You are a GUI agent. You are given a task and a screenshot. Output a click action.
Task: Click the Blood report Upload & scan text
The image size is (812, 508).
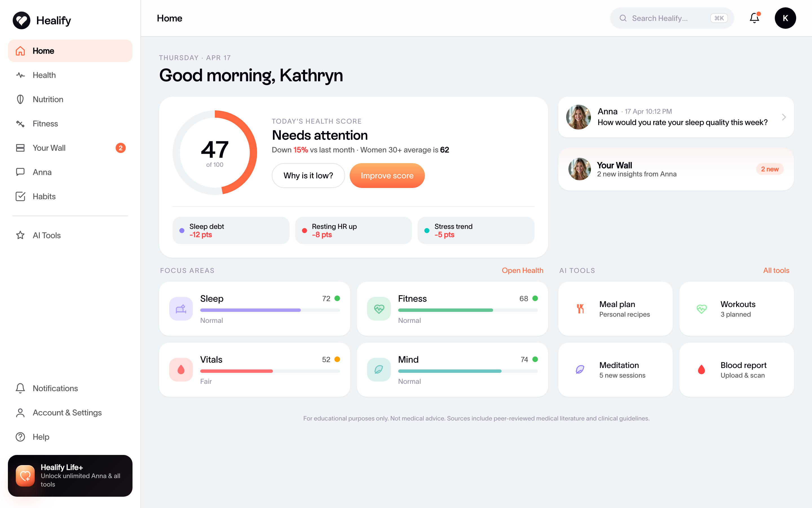[743, 375]
